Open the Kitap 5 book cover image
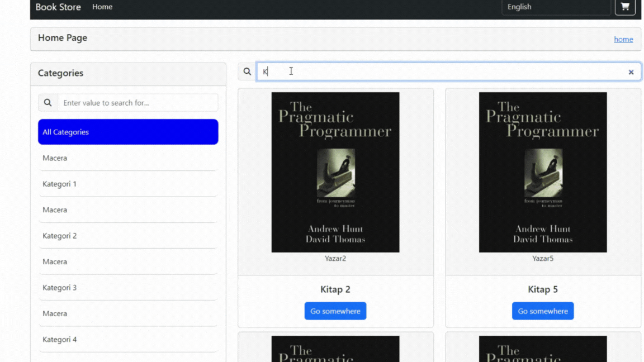Image resolution: width=644 pixels, height=362 pixels. (x=543, y=172)
